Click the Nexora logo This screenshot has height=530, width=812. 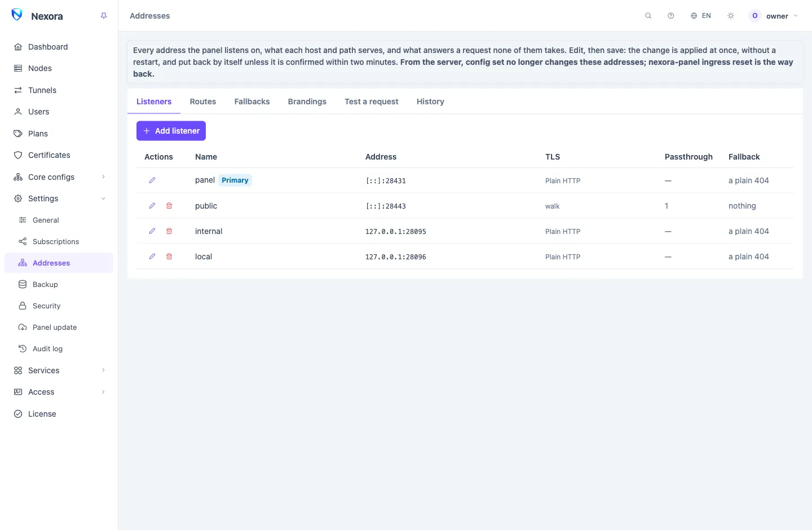click(x=17, y=15)
